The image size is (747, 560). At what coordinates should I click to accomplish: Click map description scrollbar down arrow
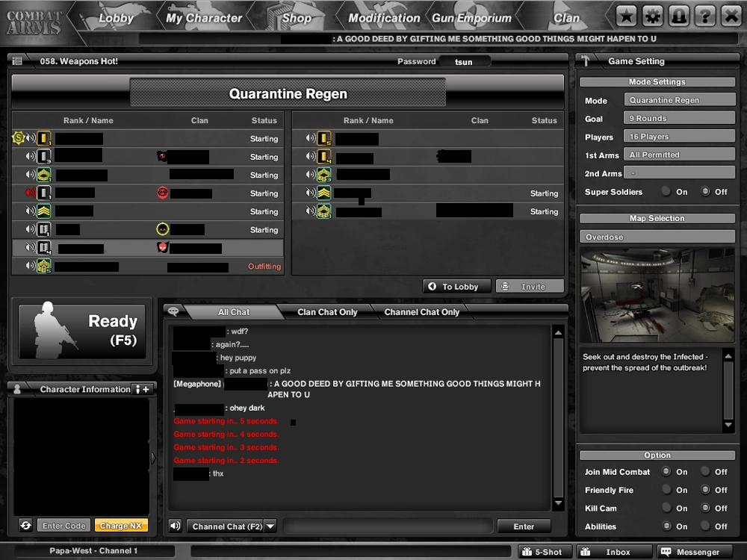[728, 424]
